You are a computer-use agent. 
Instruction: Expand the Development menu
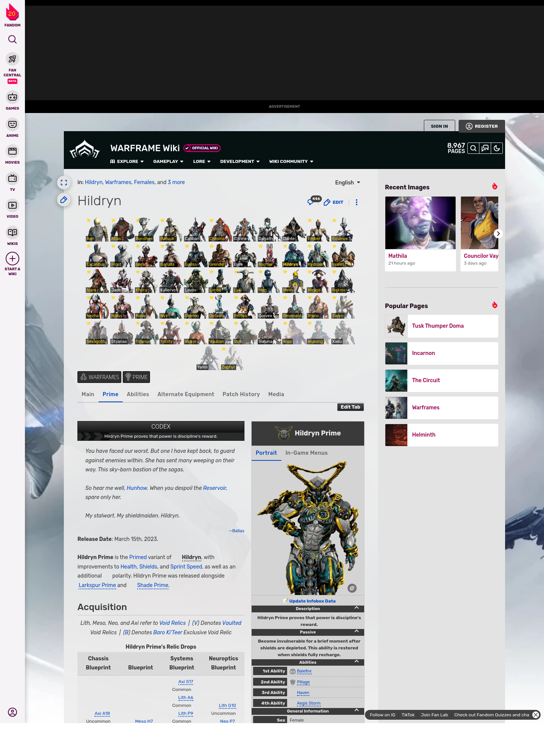point(240,161)
